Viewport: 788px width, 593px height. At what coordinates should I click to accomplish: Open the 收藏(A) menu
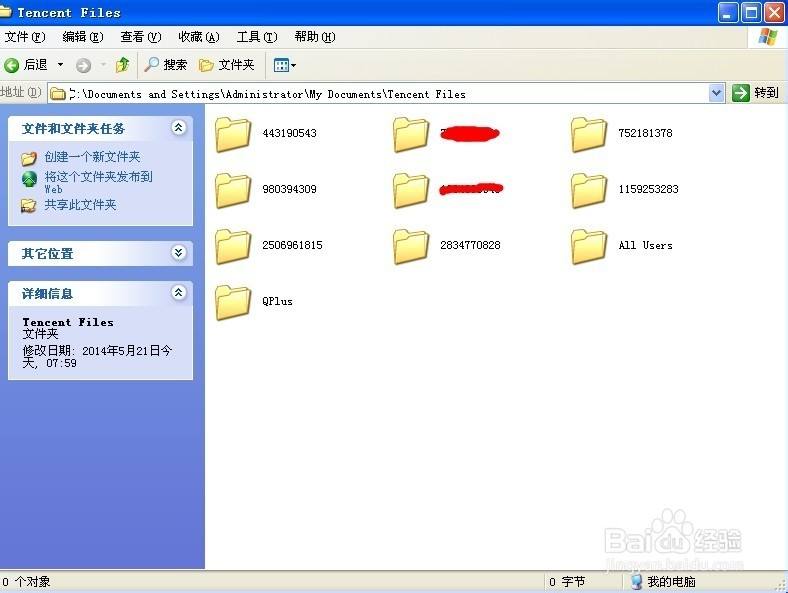199,37
